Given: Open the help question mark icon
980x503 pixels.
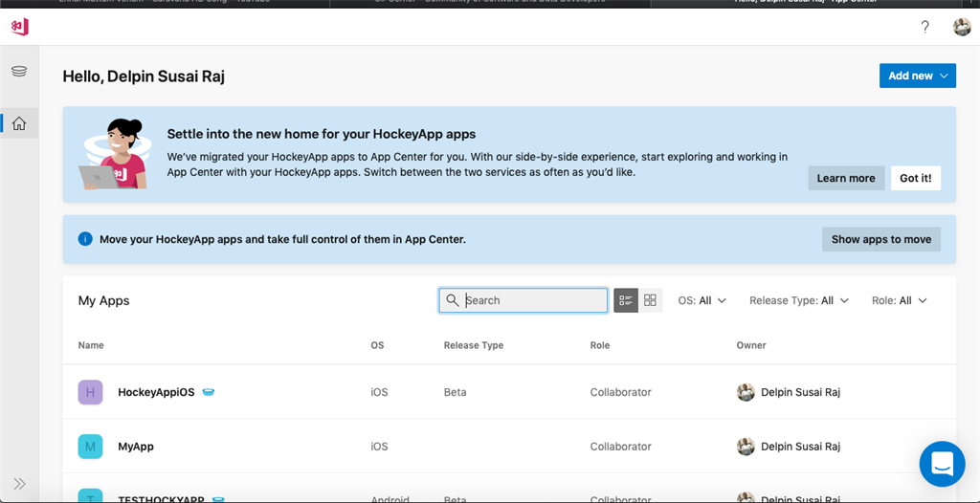Looking at the screenshot, I should pyautogui.click(x=925, y=27).
